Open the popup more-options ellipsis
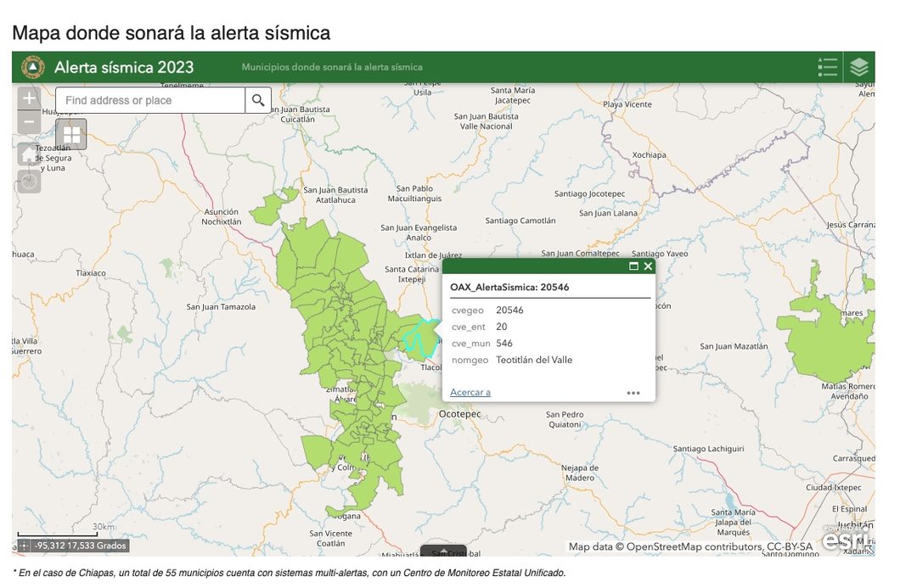 (x=633, y=393)
